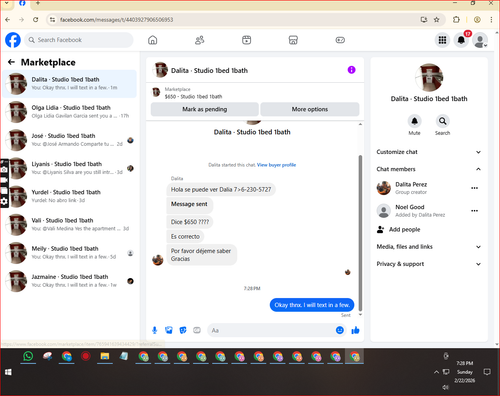Open the GIF picker icon

tap(197, 330)
